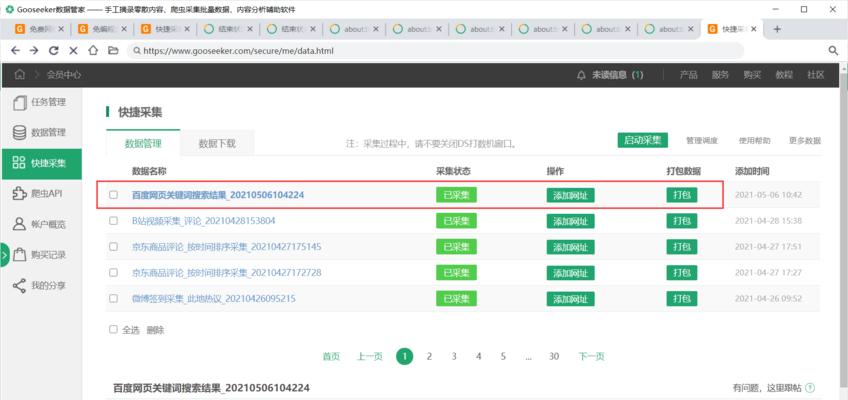Open 产品 in the top navigation

tap(688, 75)
